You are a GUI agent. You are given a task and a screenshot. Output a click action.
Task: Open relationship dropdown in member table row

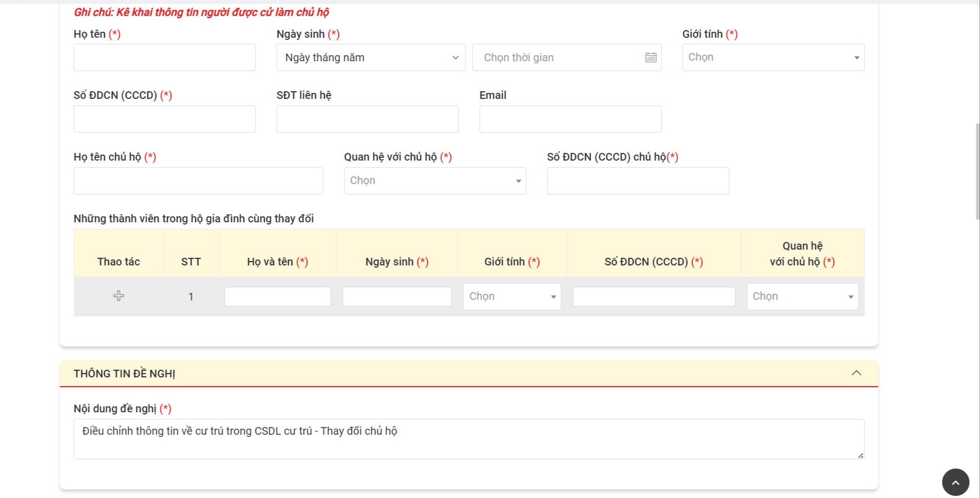[x=802, y=297]
